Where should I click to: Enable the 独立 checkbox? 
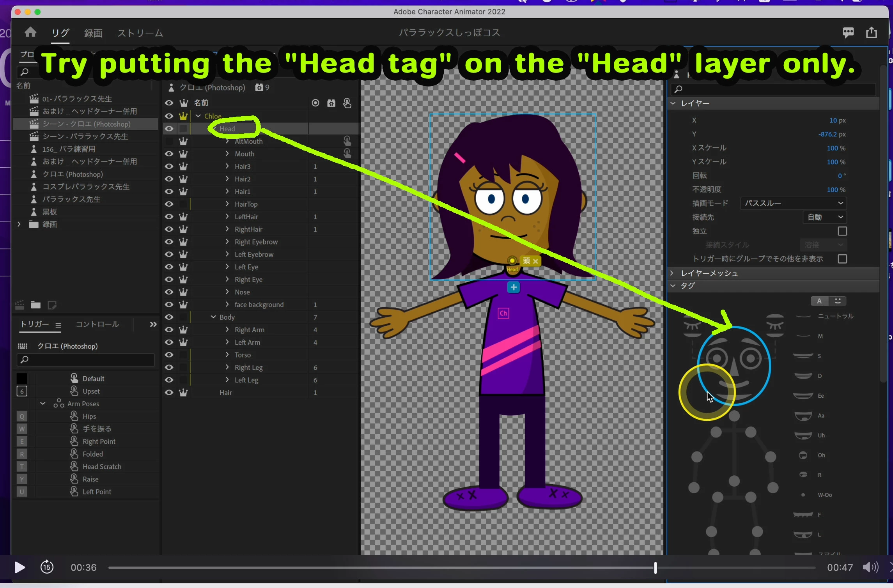point(842,231)
